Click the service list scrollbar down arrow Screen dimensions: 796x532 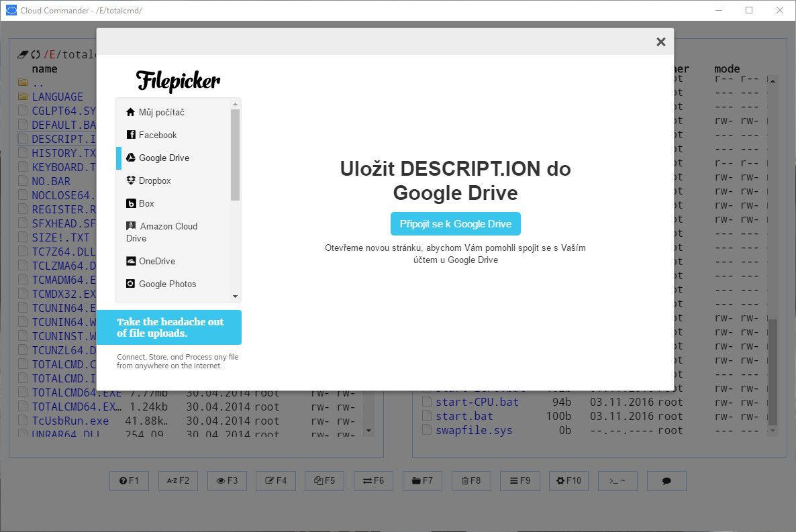pos(235,297)
